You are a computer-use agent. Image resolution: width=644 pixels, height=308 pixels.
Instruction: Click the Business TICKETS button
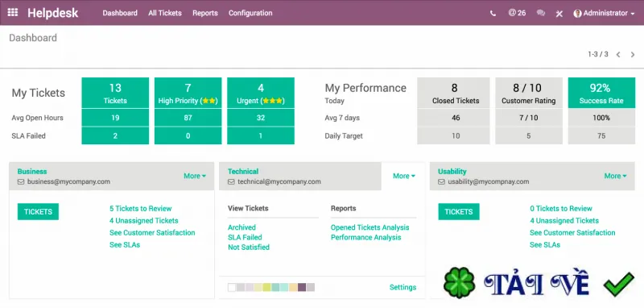tap(38, 211)
